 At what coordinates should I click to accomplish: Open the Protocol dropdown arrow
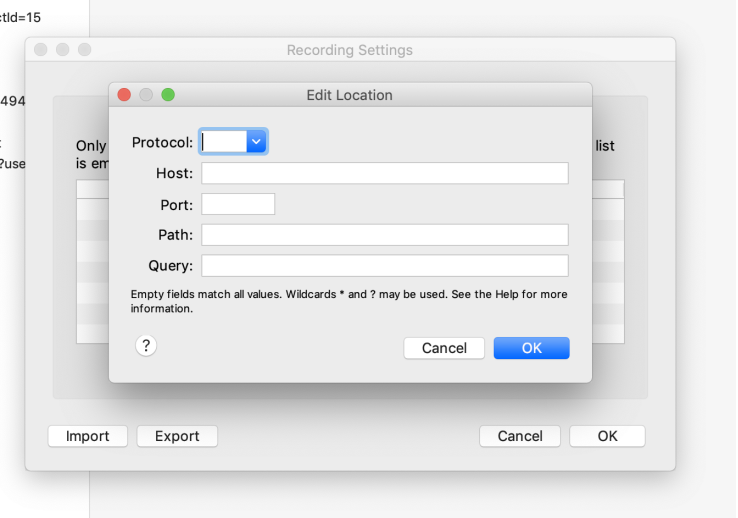(x=257, y=142)
